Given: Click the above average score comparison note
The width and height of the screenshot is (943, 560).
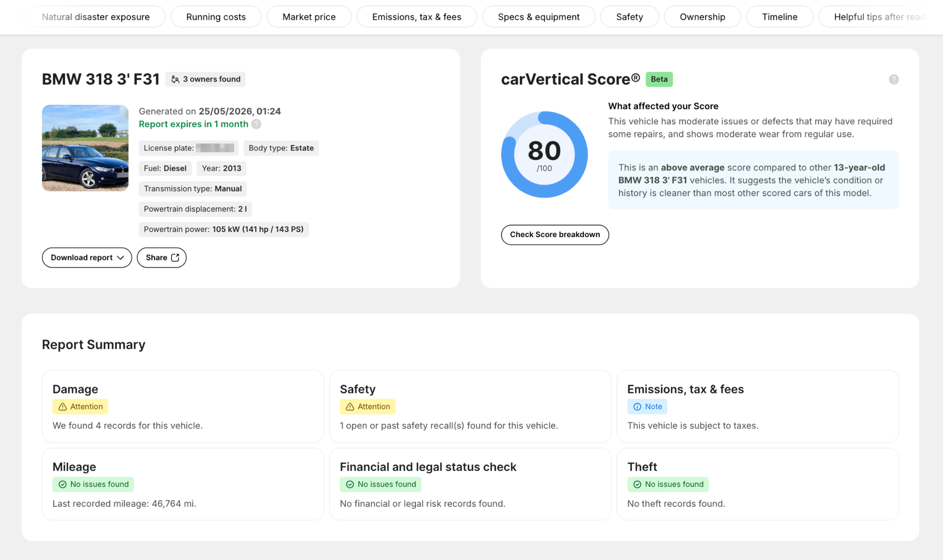Looking at the screenshot, I should [x=753, y=180].
